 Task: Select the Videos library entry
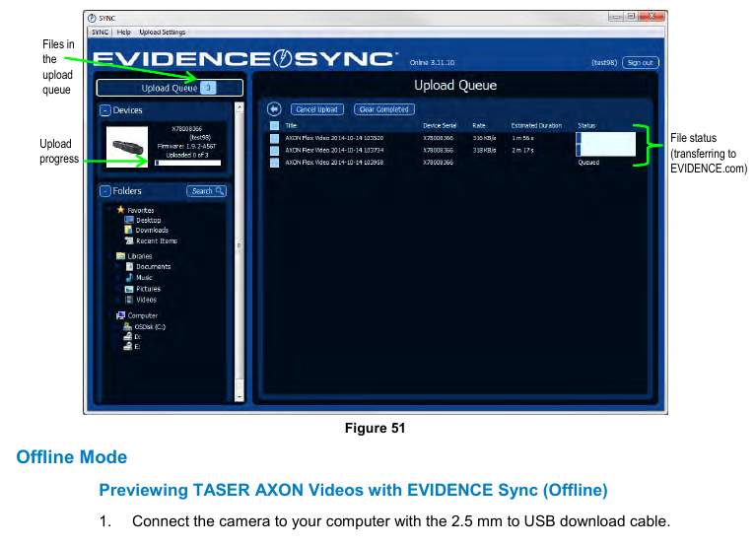click(146, 300)
